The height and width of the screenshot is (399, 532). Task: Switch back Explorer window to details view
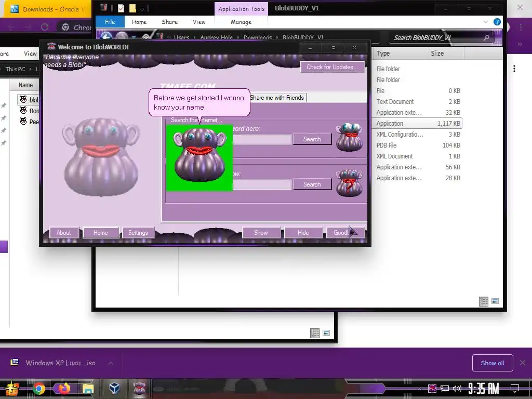pyautogui.click(x=315, y=333)
